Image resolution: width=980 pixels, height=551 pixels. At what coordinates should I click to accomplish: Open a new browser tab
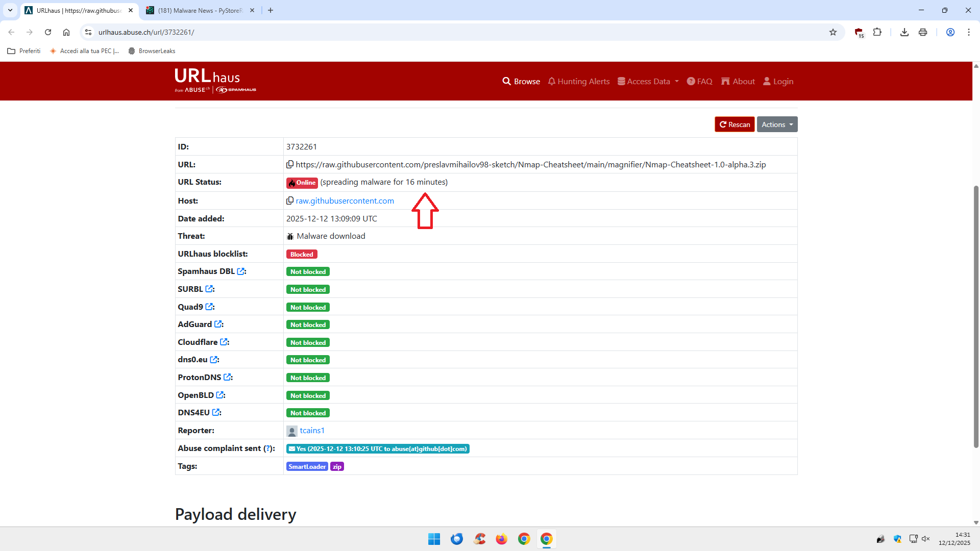[x=271, y=10]
